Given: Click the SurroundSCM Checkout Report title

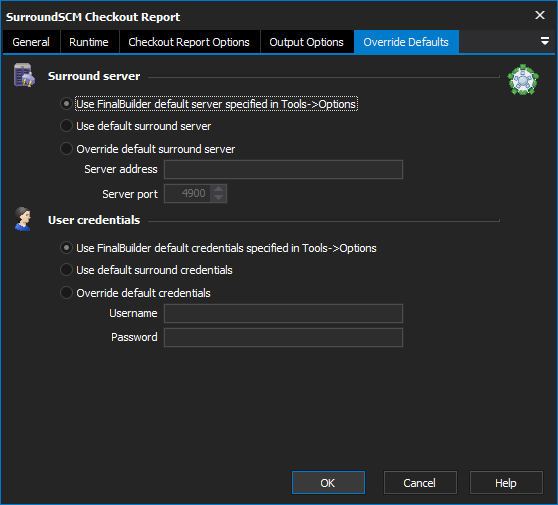Looking at the screenshot, I should [93, 17].
